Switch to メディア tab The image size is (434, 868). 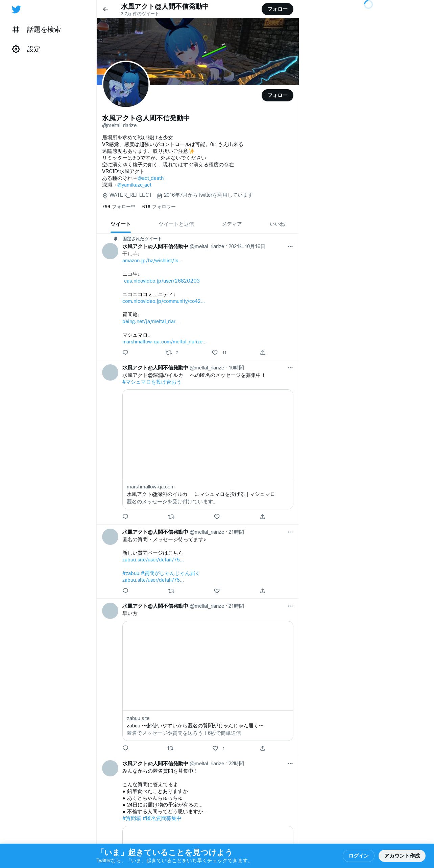tap(232, 224)
